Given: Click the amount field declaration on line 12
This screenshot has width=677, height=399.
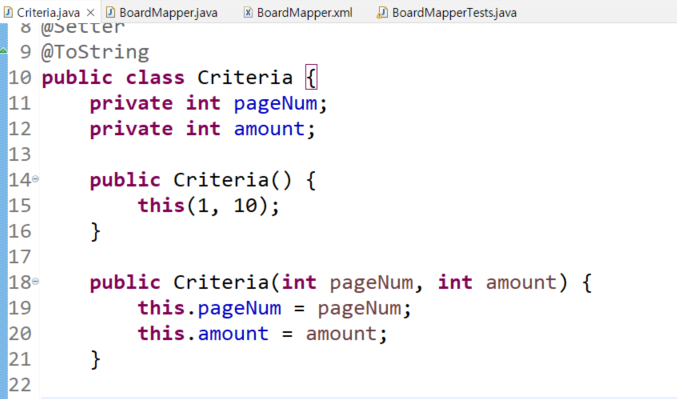Looking at the screenshot, I should 269,129.
